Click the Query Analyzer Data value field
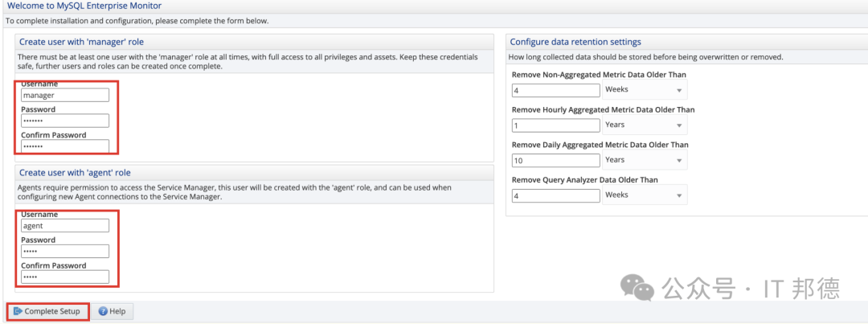Viewport: 868px width, 324px height. click(x=556, y=195)
